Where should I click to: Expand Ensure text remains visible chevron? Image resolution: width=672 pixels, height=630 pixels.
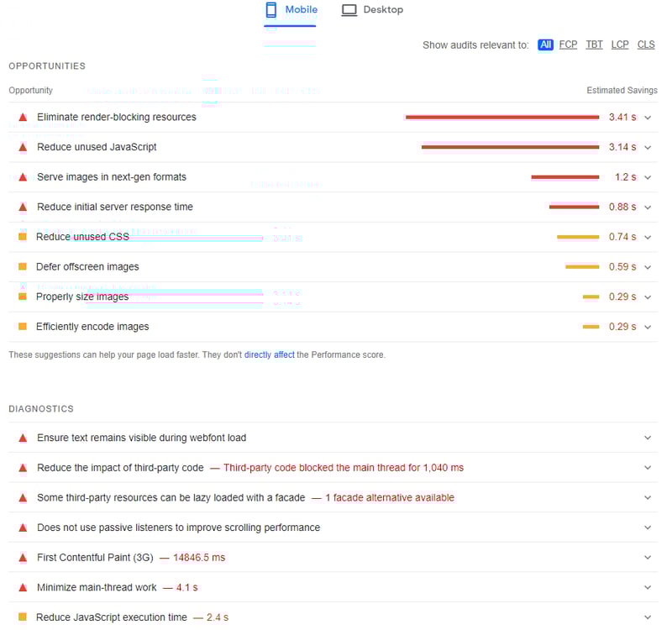point(648,438)
